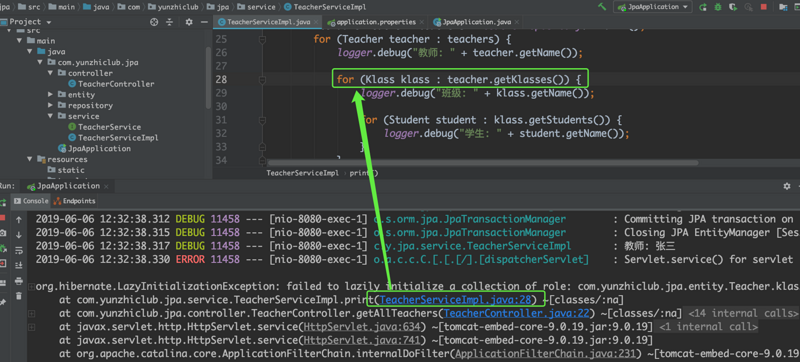This screenshot has height=362, width=800.
Task: Click the editor horizontal scrollbar
Action: [483, 163]
